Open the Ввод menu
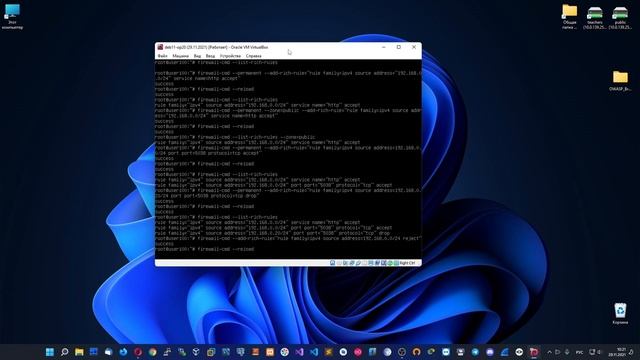The image size is (640, 360). pyautogui.click(x=210, y=56)
